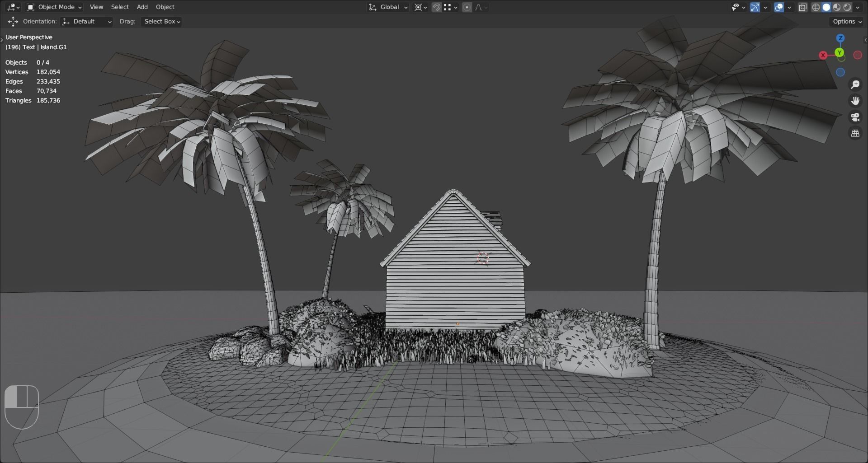Click the pan view hand icon
868x463 pixels.
tap(855, 101)
